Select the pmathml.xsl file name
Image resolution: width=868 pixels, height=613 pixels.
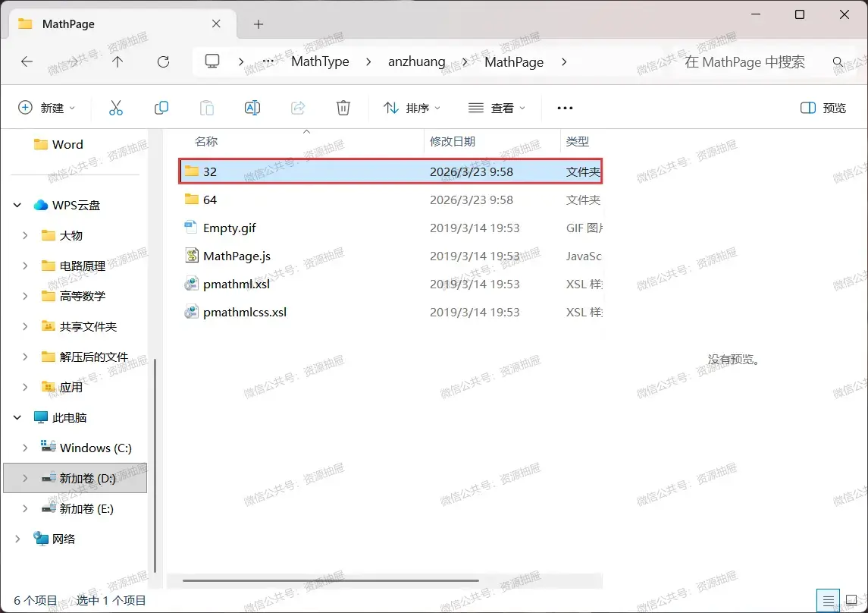(237, 284)
